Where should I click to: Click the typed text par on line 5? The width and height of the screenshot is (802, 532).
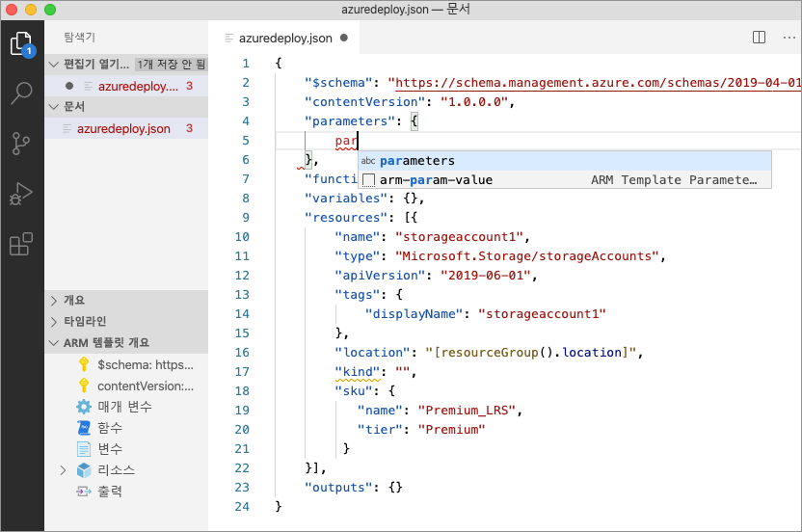click(x=346, y=141)
